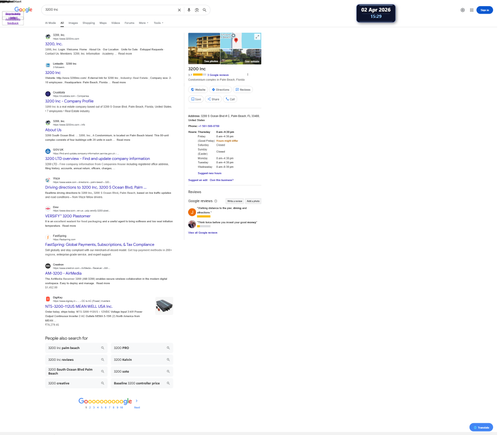
Task: Open the Tools dropdown
Action: pyautogui.click(x=158, y=23)
